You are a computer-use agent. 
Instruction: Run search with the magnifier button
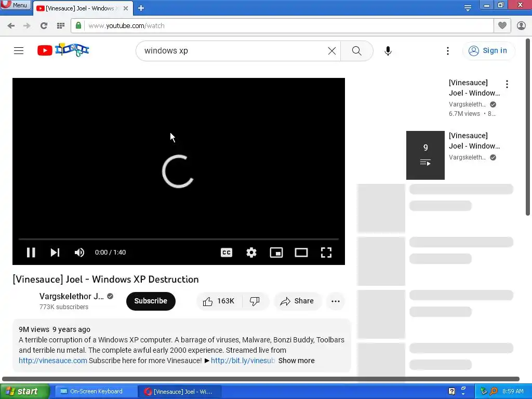(356, 51)
